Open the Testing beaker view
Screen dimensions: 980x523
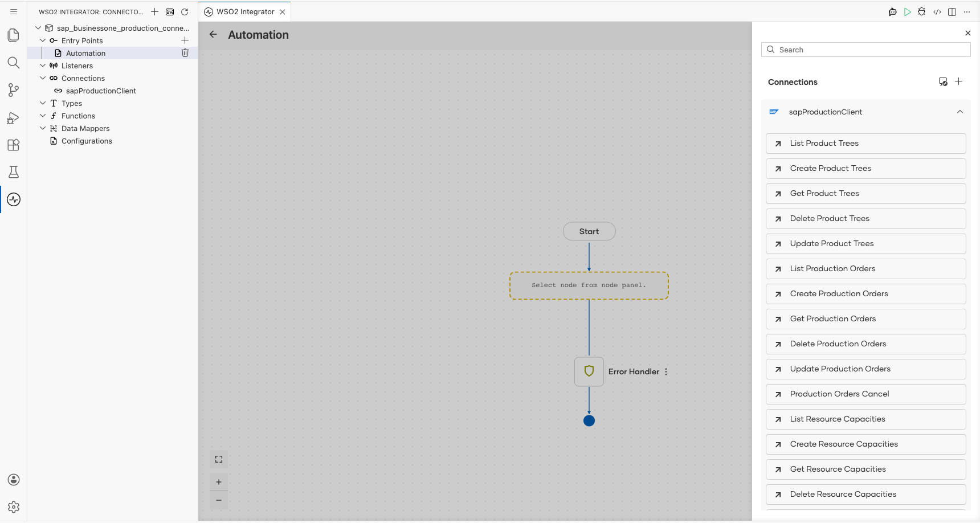pos(14,172)
